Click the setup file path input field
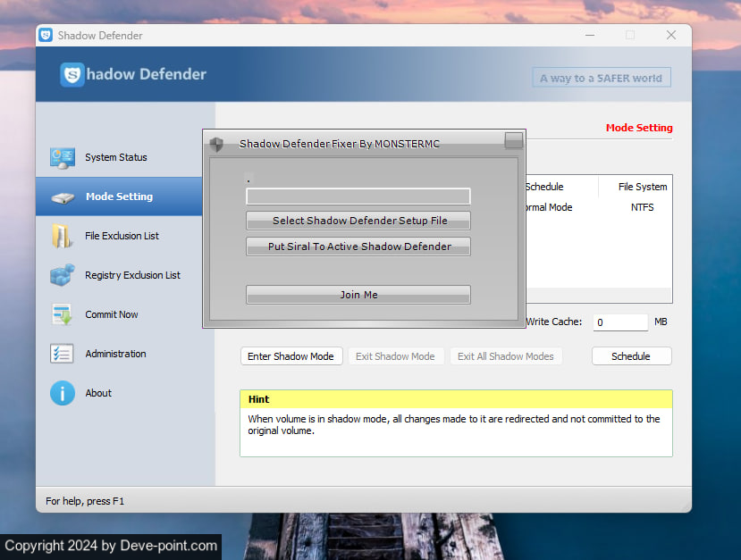 pyautogui.click(x=358, y=196)
